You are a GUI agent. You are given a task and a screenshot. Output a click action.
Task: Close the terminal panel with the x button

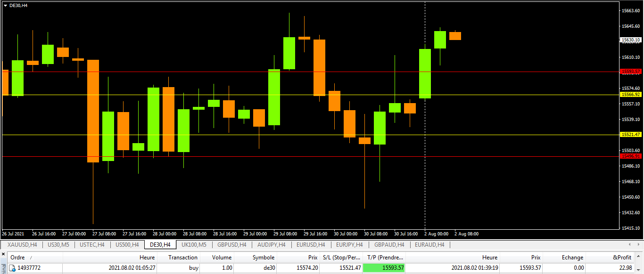[2, 253]
